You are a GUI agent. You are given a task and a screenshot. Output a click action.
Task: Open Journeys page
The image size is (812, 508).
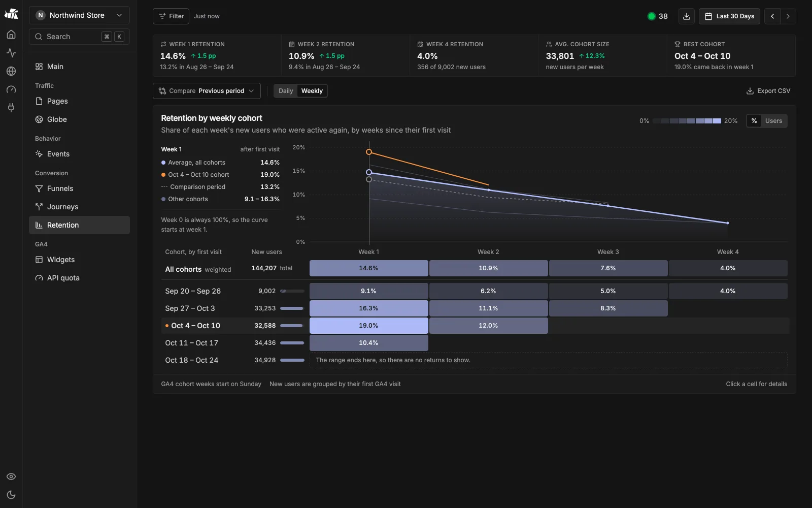(79, 207)
